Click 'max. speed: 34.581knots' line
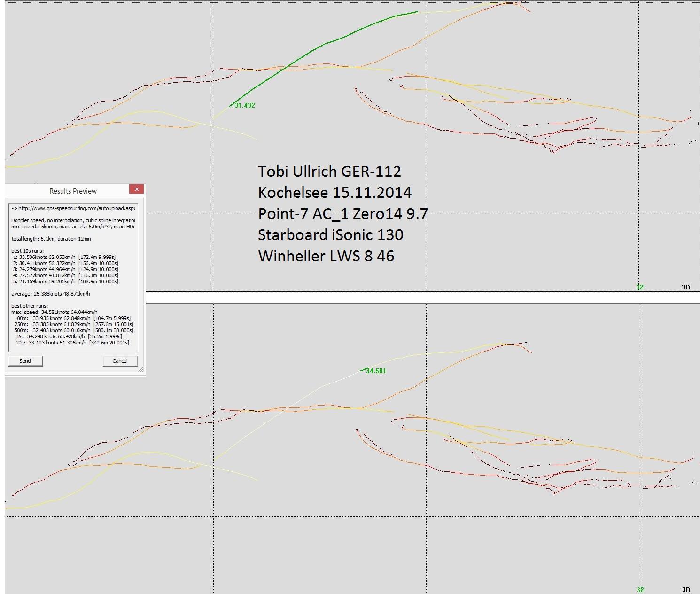Image resolution: width=700 pixels, height=594 pixels. point(54,312)
